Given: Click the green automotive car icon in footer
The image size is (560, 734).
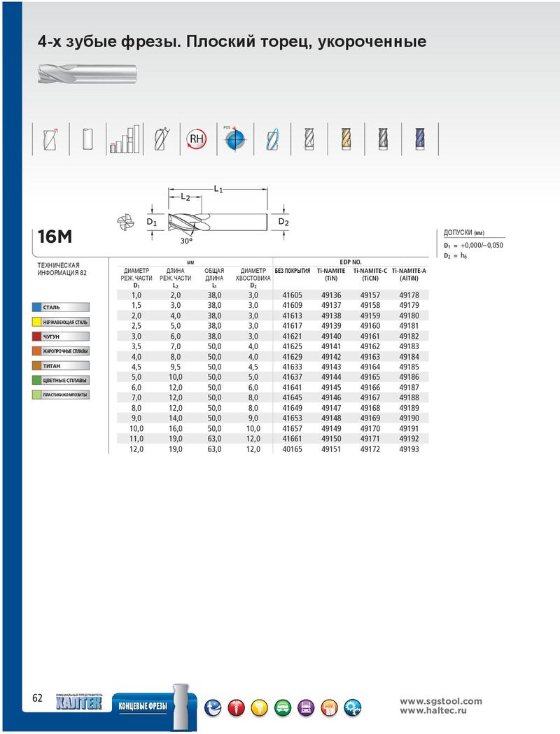Looking at the screenshot, I should click(x=283, y=707).
